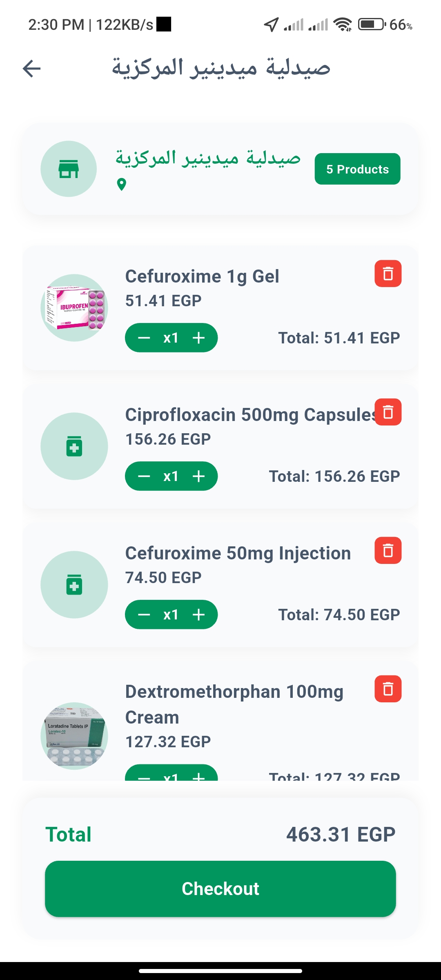Screen dimensions: 441x980
Task: Delete Cefuroxime 1g Gel from cart
Action: (388, 274)
